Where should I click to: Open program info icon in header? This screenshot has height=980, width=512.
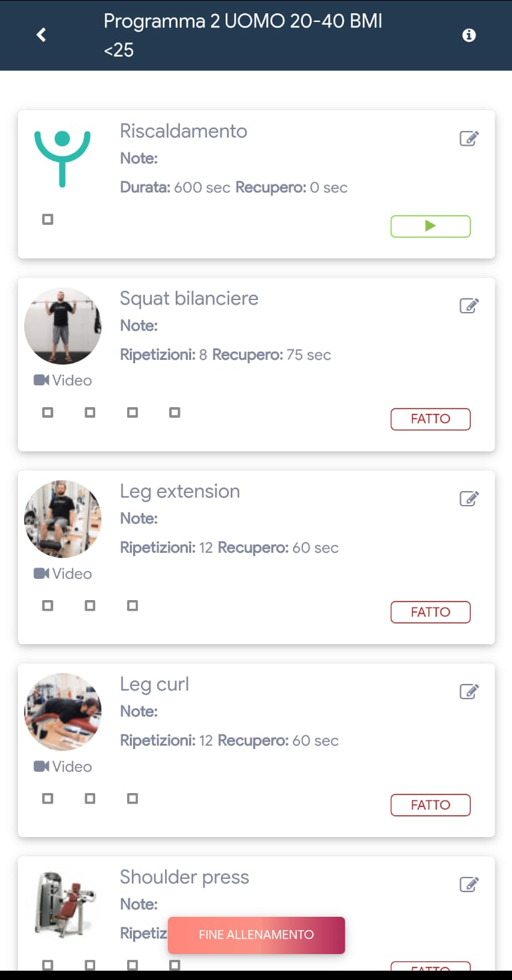pyautogui.click(x=469, y=35)
